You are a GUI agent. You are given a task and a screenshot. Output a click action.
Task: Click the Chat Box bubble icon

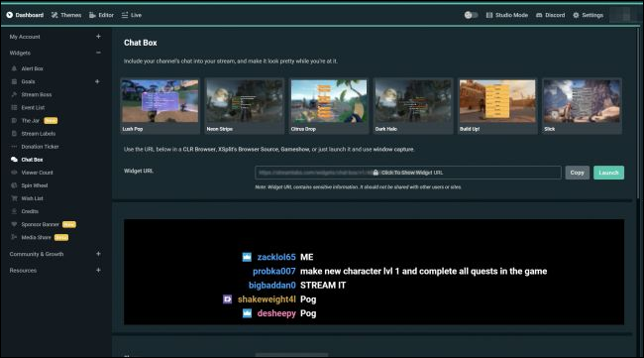(14, 160)
